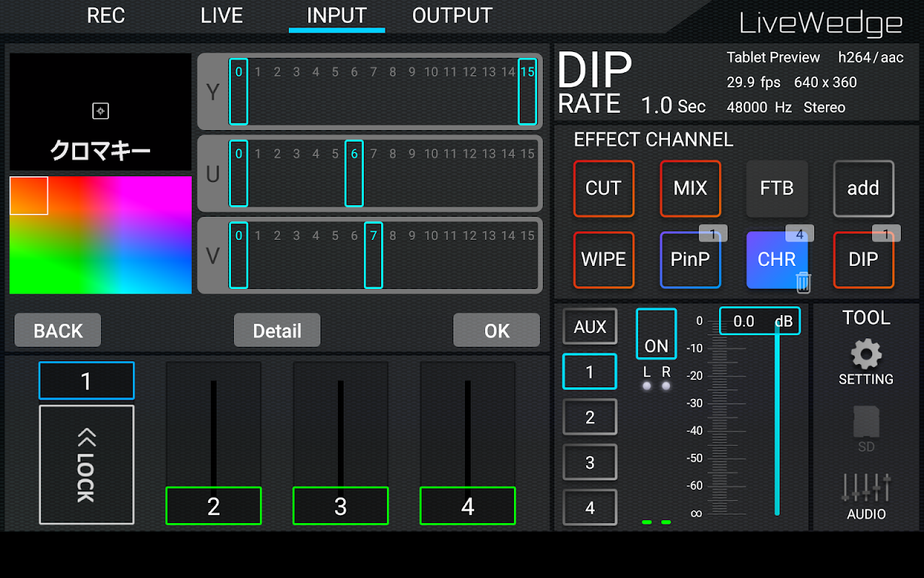This screenshot has width=924, height=578.
Task: Select the FTB effect channel
Action: [x=777, y=189]
